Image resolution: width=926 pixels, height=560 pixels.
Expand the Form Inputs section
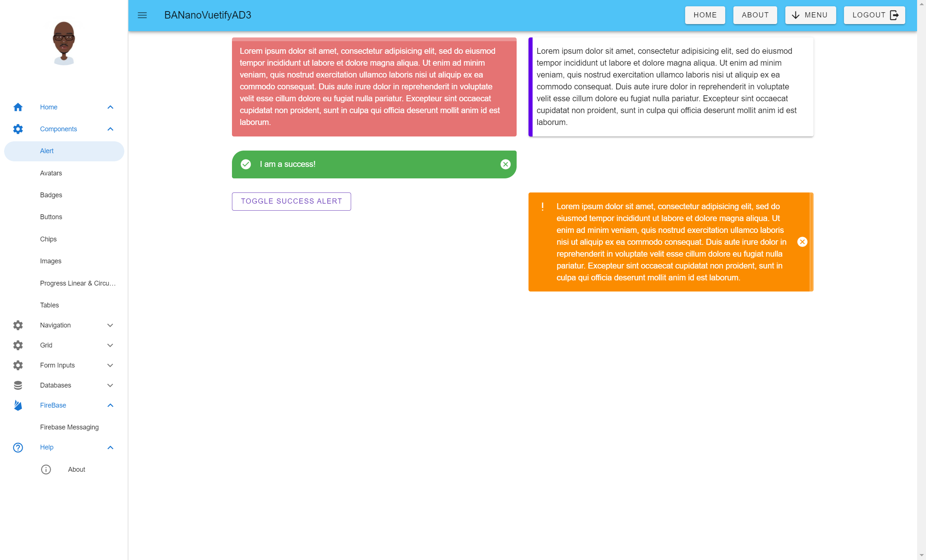click(110, 365)
